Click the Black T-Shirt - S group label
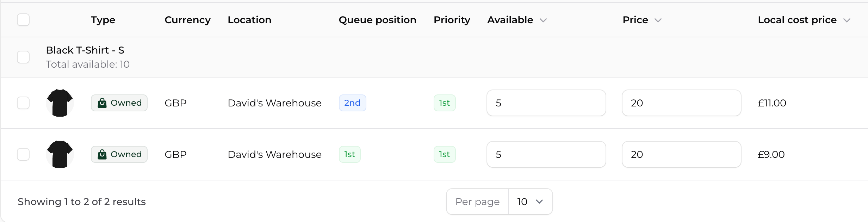Viewport: 868px width, 222px height. (x=85, y=50)
